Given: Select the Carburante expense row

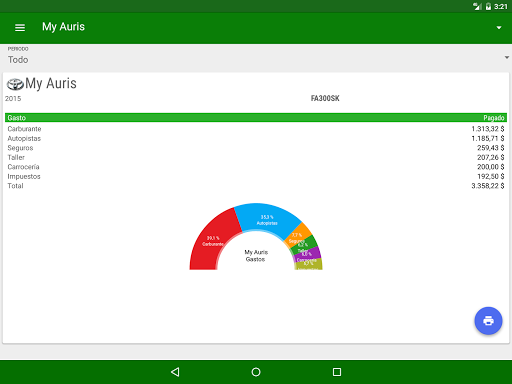Looking at the screenshot, I should tap(256, 129).
